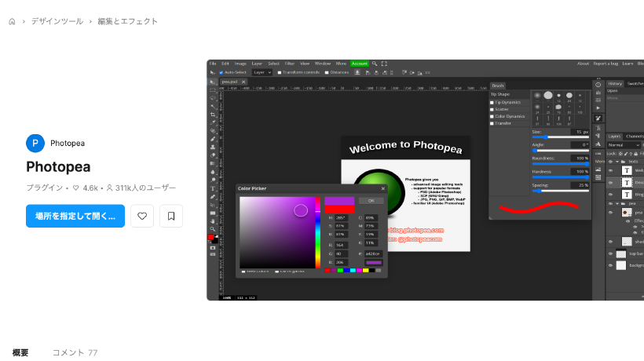
Task: Select the Zoom magnifier tool in left toolbar
Action: [x=212, y=229]
